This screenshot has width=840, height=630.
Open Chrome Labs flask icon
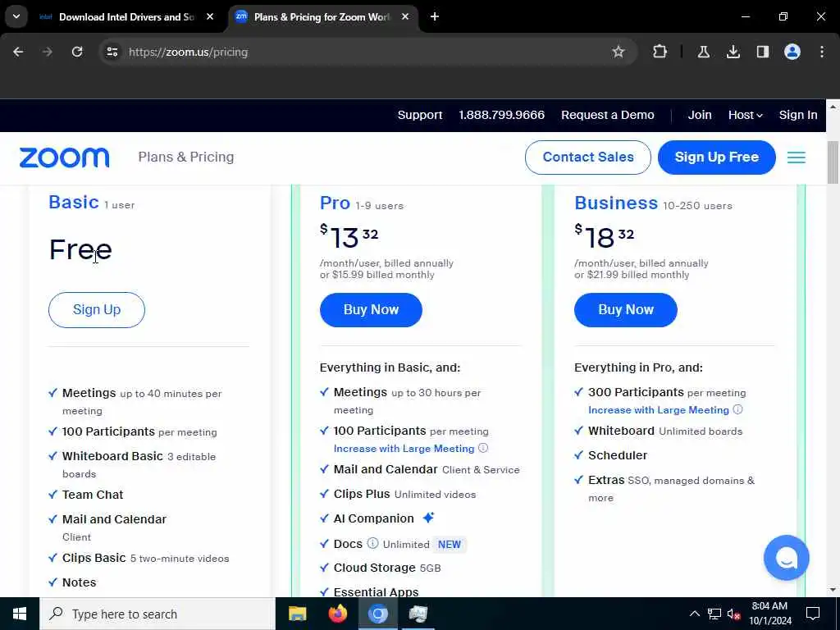click(703, 52)
